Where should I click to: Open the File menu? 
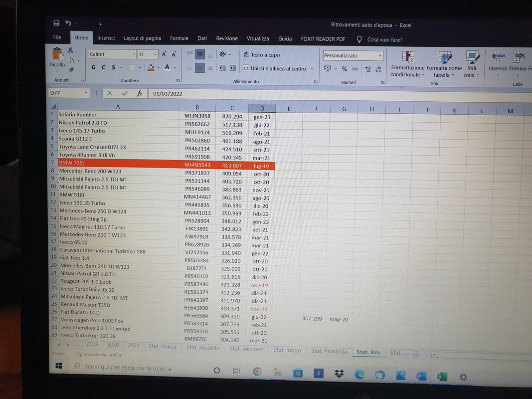pos(57,37)
